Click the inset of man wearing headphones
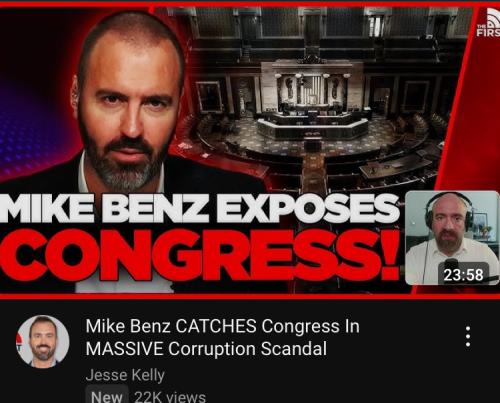This screenshot has height=403, width=500. click(x=452, y=238)
